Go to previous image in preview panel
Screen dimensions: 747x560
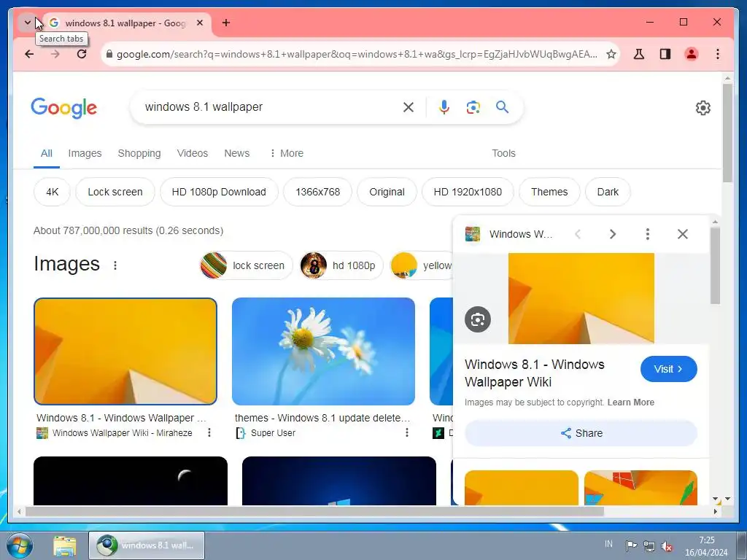(578, 234)
